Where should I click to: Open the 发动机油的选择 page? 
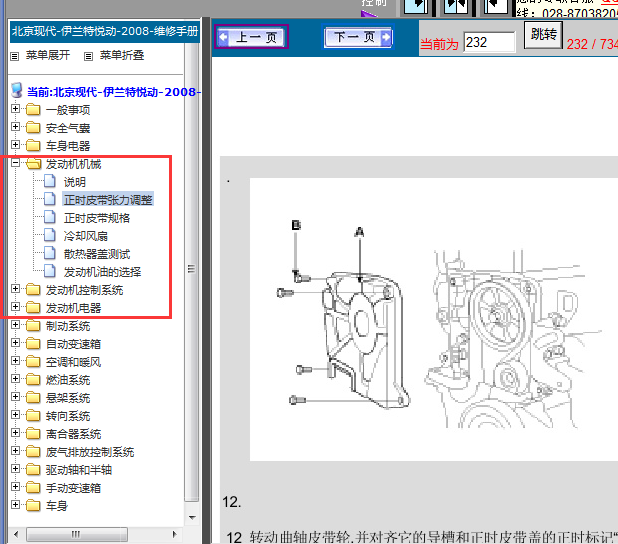tap(102, 272)
